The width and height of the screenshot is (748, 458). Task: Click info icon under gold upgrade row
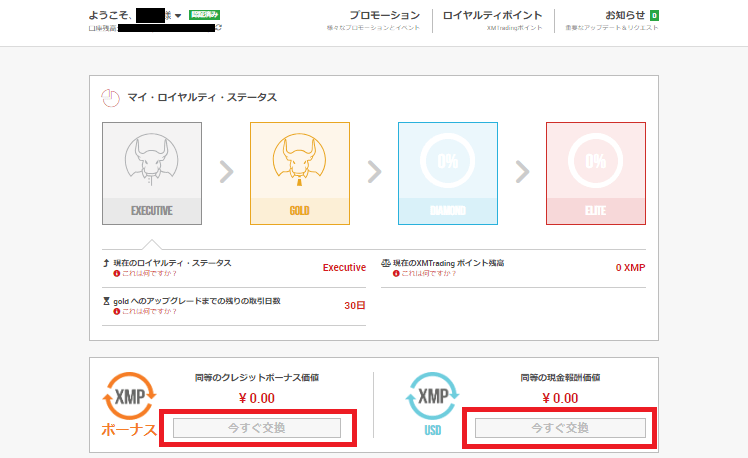(x=116, y=312)
